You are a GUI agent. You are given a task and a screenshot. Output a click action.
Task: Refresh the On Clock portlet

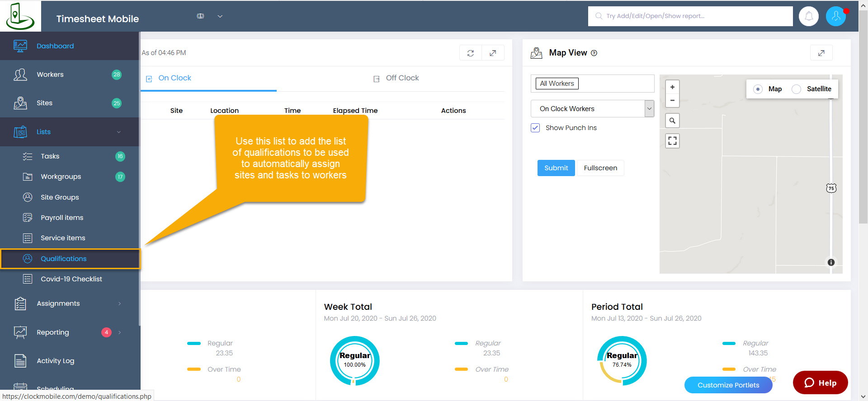471,53
